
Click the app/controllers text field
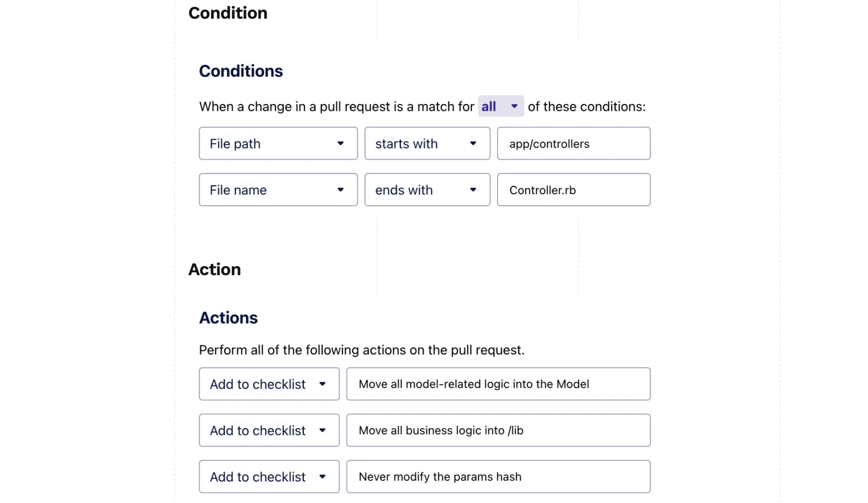click(x=573, y=143)
